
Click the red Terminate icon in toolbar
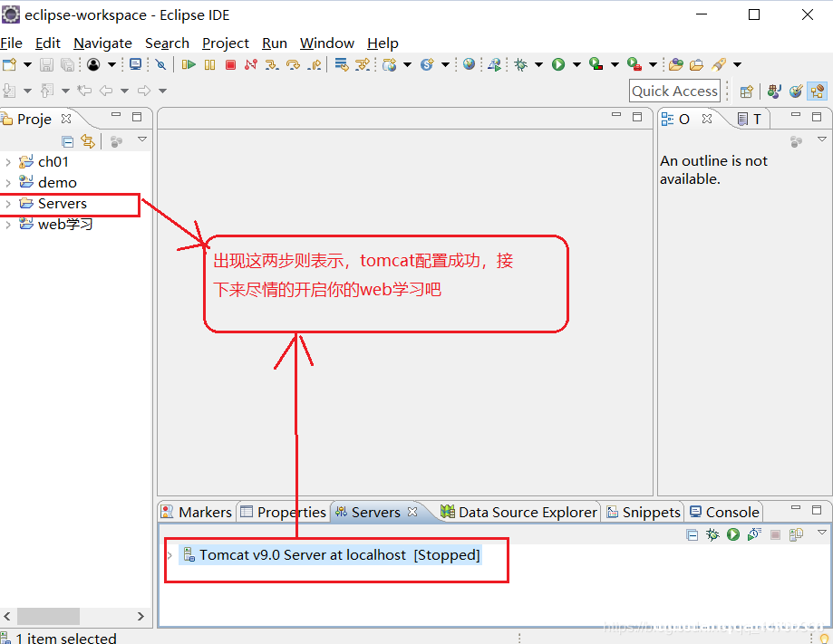[230, 64]
